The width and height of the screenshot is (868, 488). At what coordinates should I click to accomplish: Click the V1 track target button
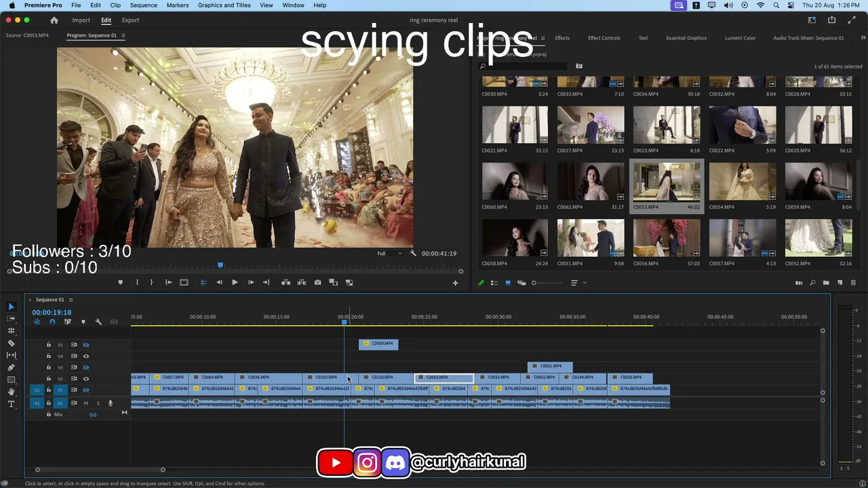pyautogui.click(x=60, y=390)
